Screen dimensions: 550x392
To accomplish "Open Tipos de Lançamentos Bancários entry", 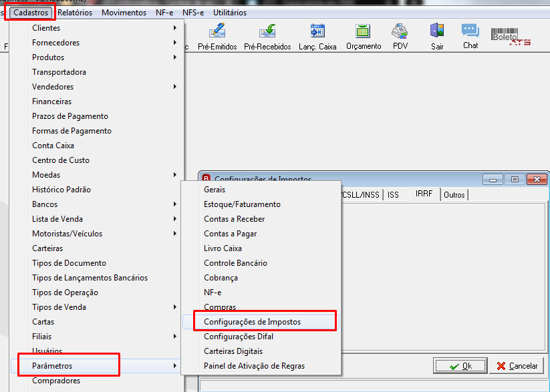I will tap(97, 278).
